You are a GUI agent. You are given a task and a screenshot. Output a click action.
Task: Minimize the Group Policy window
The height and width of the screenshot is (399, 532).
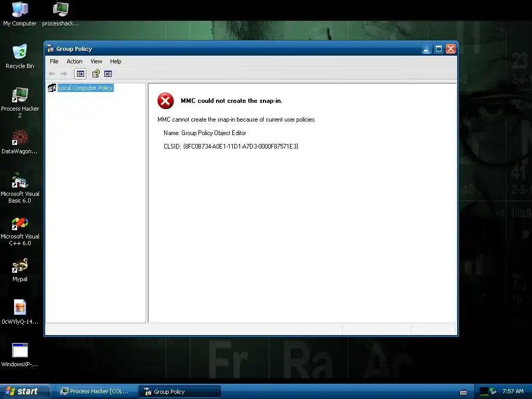coord(427,49)
